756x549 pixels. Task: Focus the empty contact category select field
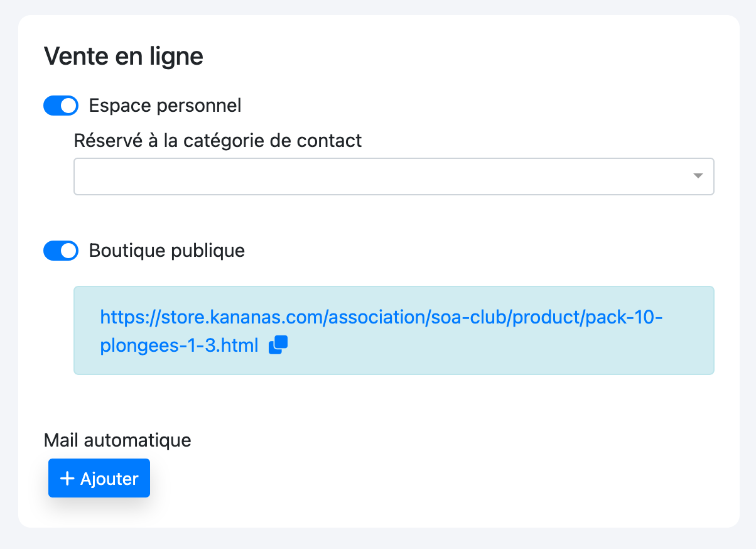pos(394,177)
